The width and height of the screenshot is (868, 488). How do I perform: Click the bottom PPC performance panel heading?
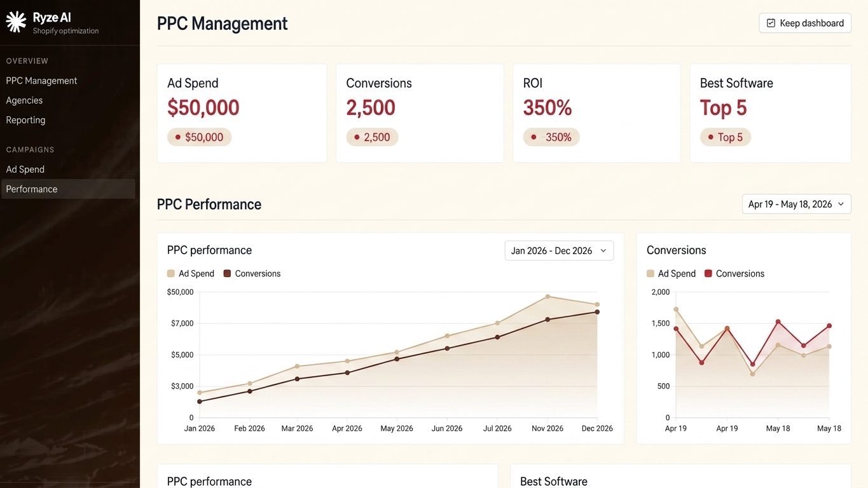coord(209,482)
